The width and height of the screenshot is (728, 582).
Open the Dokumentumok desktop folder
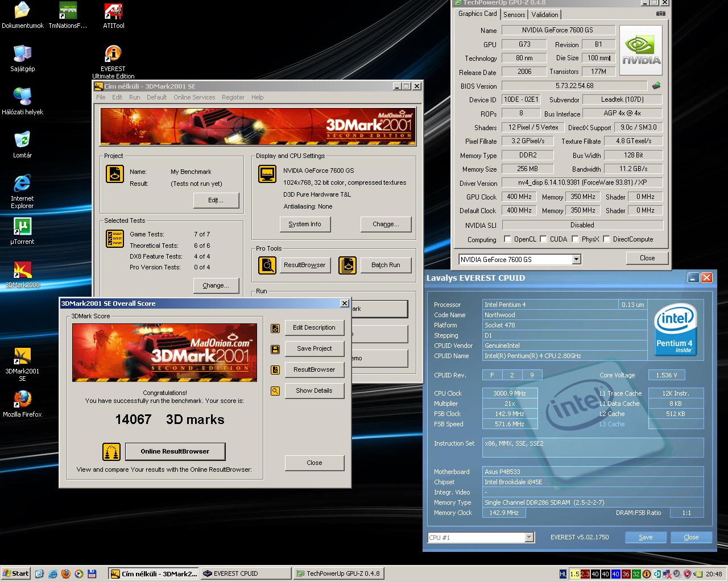click(22, 15)
